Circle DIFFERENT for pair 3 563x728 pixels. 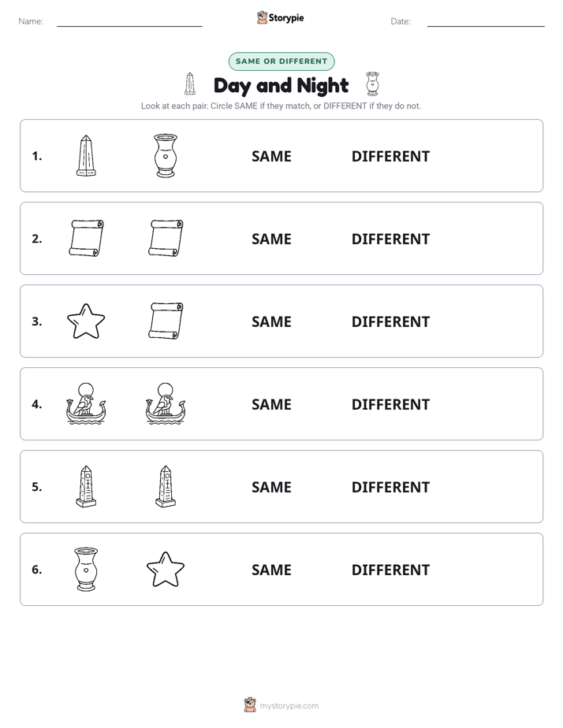(390, 321)
